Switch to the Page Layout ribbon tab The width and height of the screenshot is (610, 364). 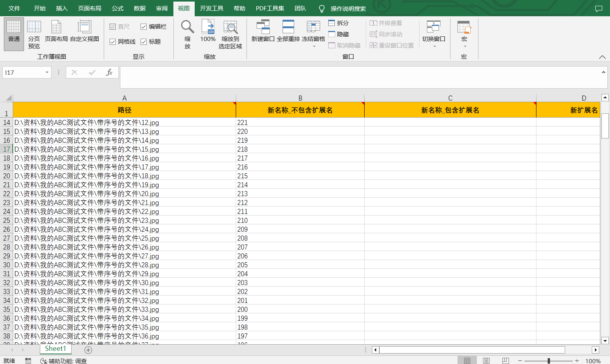[89, 8]
